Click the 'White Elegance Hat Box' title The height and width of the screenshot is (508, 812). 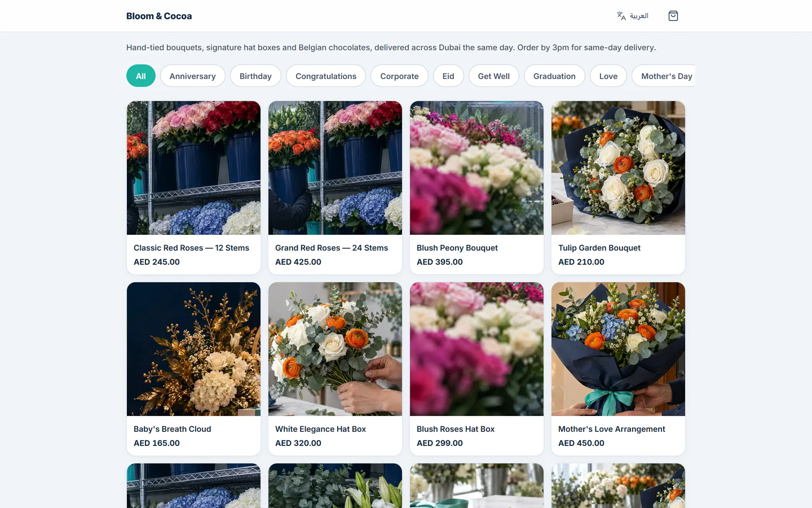(320, 429)
